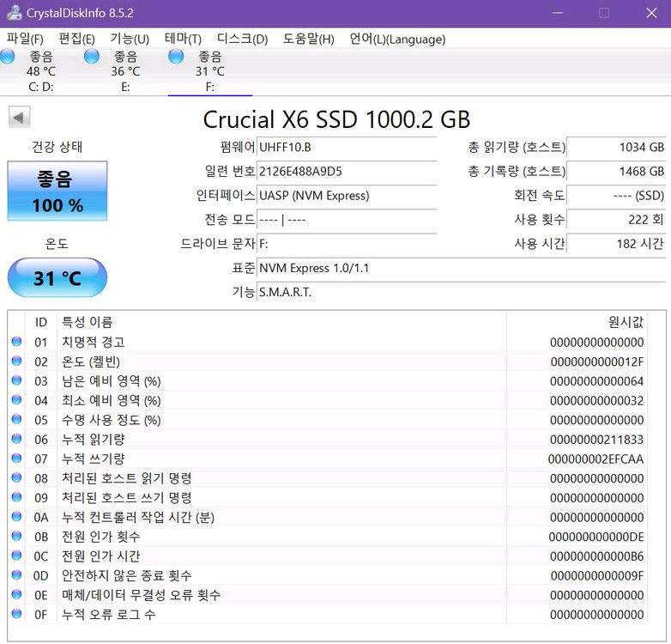Open the 테마(T) menu
The width and height of the screenshot is (671, 644).
pyautogui.click(x=183, y=39)
